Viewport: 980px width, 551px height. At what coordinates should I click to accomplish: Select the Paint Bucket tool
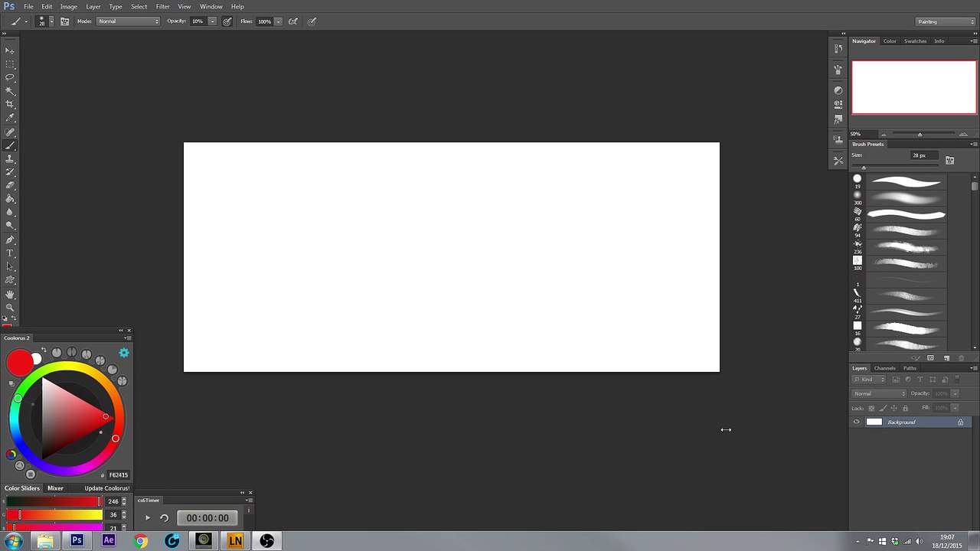(10, 199)
